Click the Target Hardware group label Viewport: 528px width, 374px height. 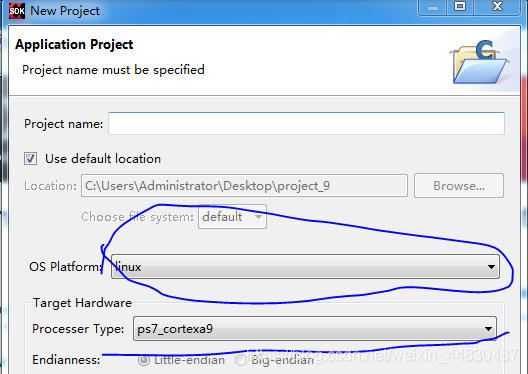tap(82, 303)
